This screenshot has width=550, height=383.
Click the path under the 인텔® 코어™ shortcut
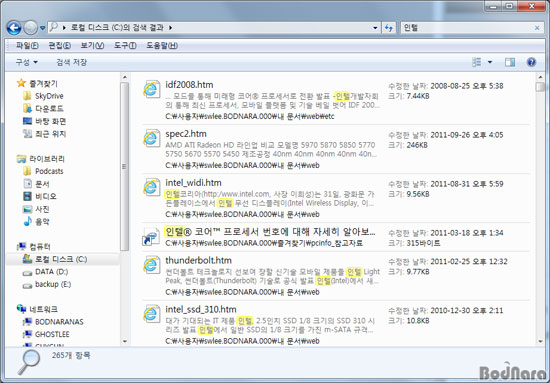coord(264,243)
